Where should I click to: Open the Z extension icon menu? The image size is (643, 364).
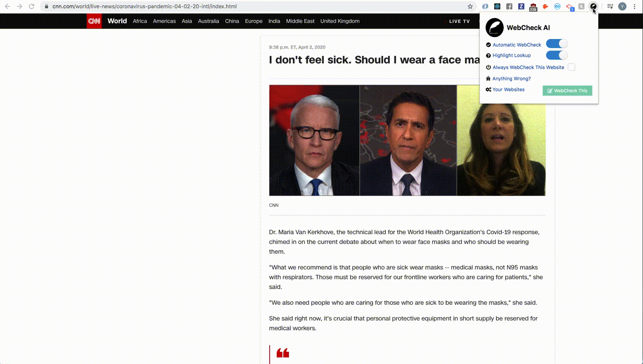(521, 6)
